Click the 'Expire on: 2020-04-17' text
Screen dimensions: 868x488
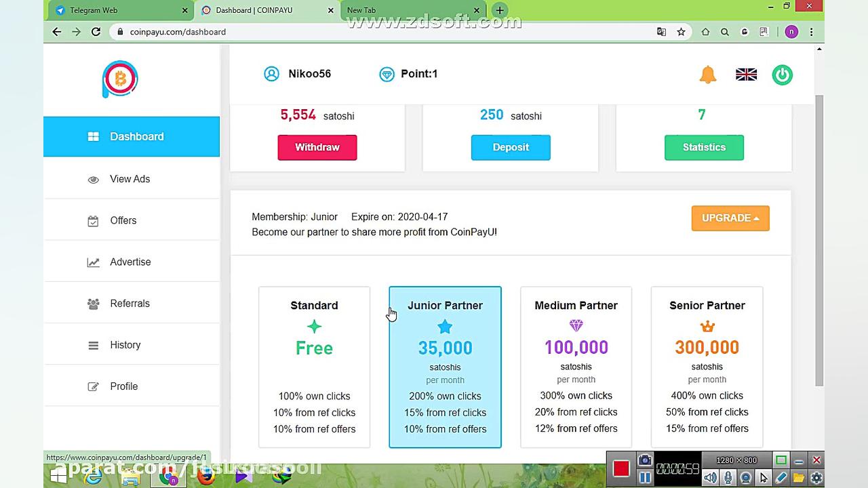click(x=399, y=217)
